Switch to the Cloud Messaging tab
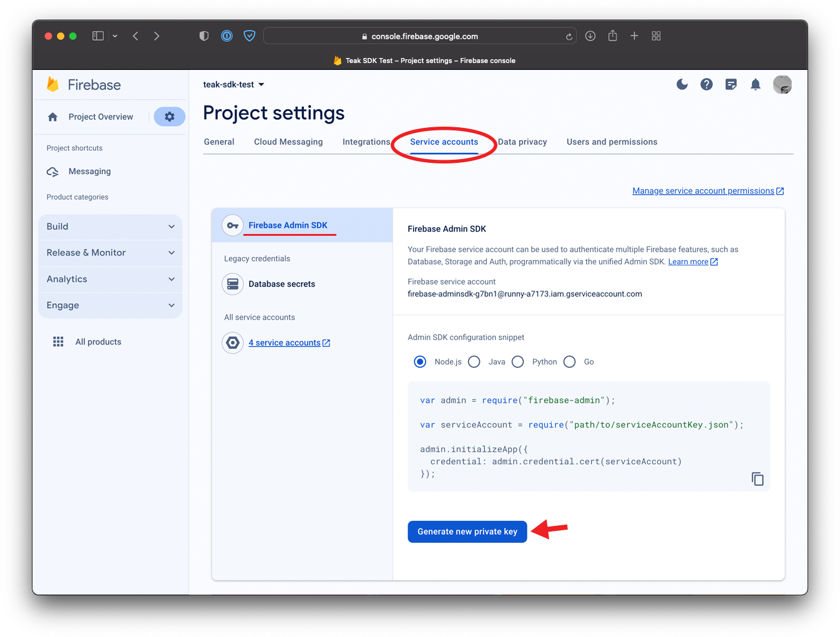 pos(288,142)
